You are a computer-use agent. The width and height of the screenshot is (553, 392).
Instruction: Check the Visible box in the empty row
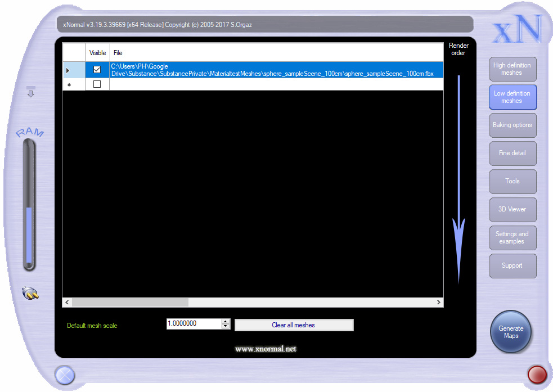97,84
